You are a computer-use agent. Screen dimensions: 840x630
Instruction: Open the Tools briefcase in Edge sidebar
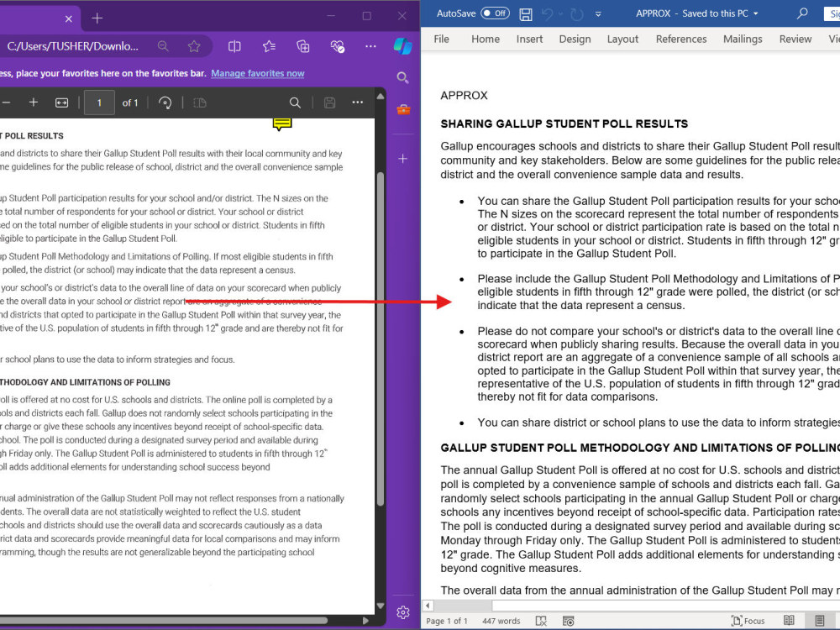point(403,110)
